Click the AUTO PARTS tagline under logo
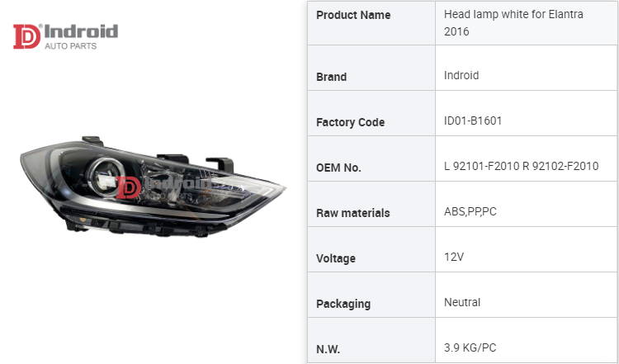The image size is (619, 364). [x=70, y=46]
